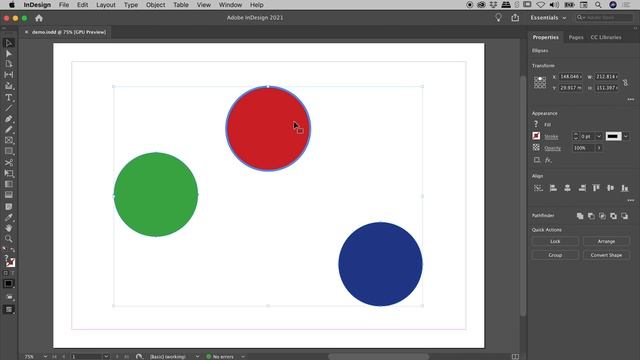Align bottom edges in Align section

point(624,188)
